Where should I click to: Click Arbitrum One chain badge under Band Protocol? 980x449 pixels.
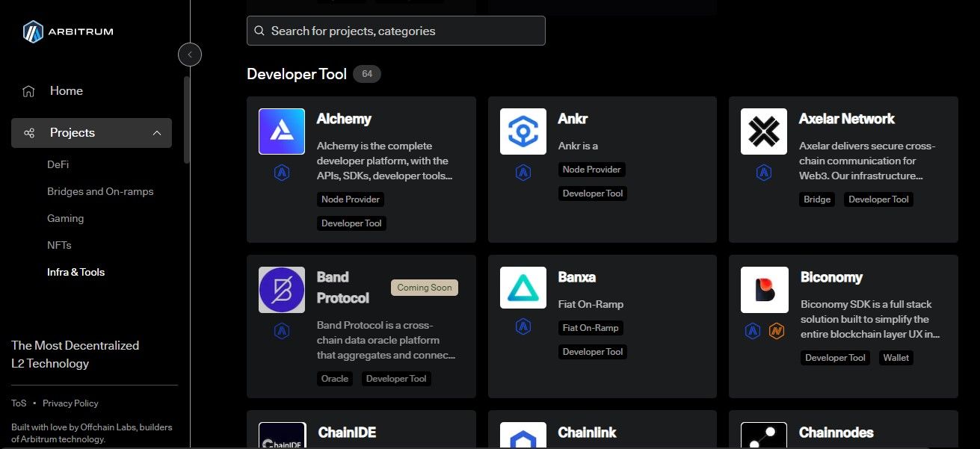pos(282,331)
